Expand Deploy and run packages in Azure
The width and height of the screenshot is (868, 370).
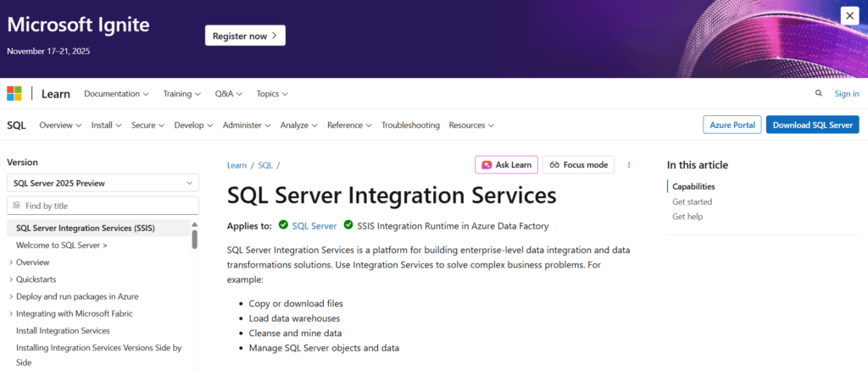pyautogui.click(x=74, y=296)
